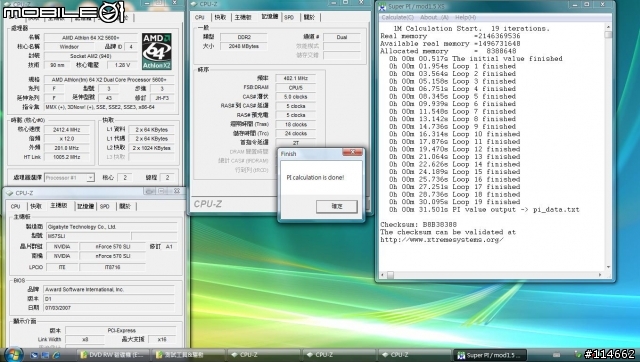The width and height of the screenshot is (640, 362).
Task: Click motherboard model M57SLI field
Action: [88, 236]
